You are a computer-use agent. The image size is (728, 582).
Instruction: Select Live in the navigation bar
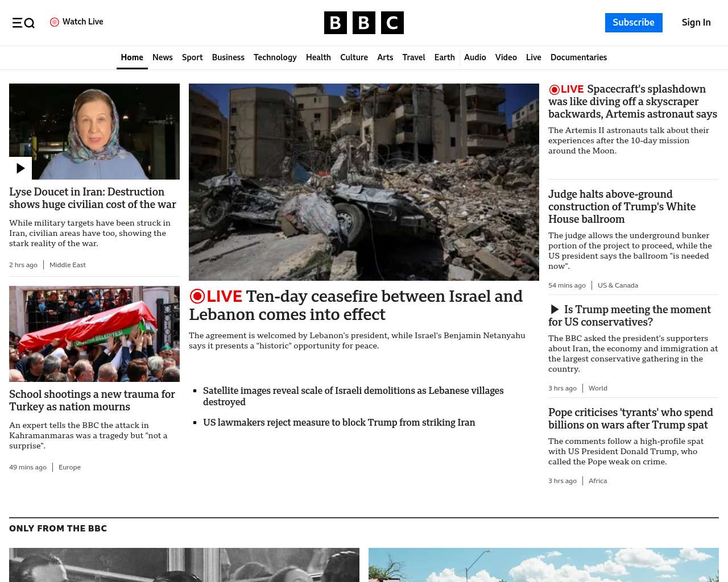tap(533, 57)
